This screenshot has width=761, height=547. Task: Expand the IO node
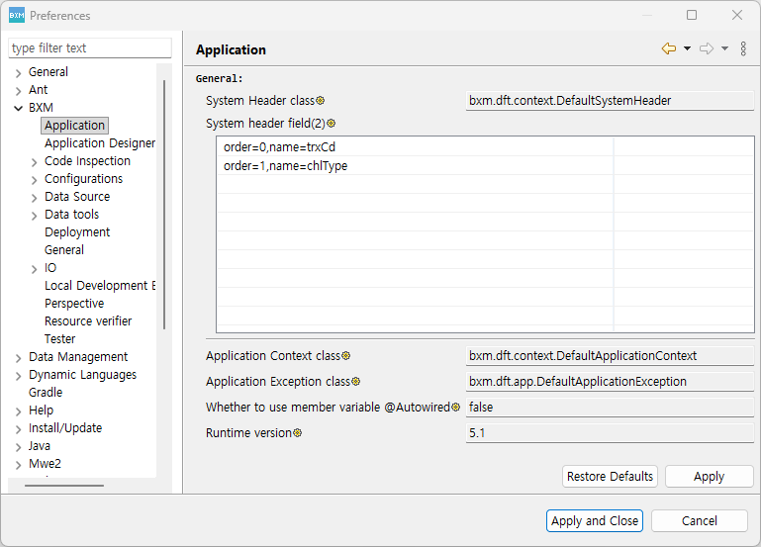34,269
